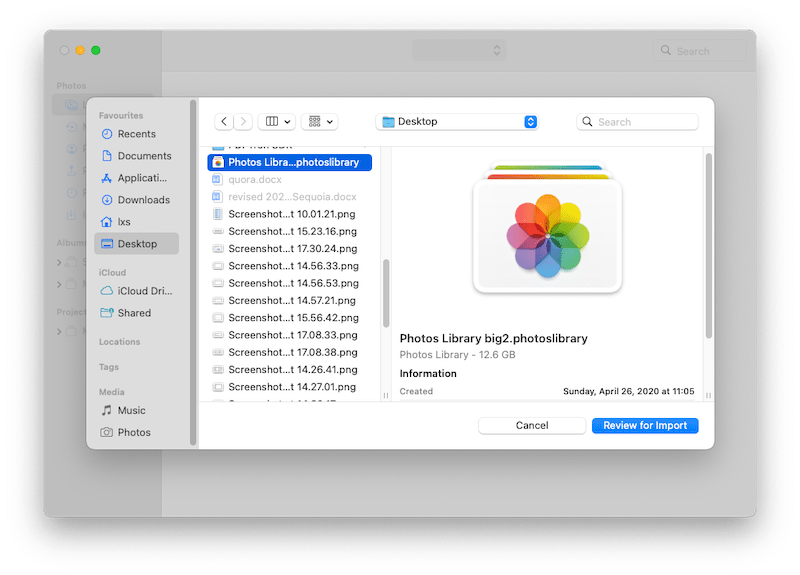Select the lxs home folder

coord(136,221)
